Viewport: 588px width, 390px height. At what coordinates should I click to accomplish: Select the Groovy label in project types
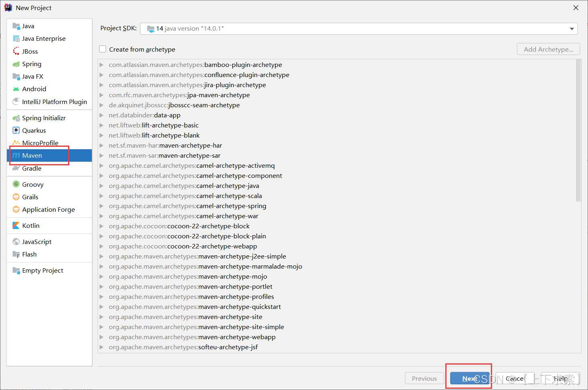[x=33, y=185]
